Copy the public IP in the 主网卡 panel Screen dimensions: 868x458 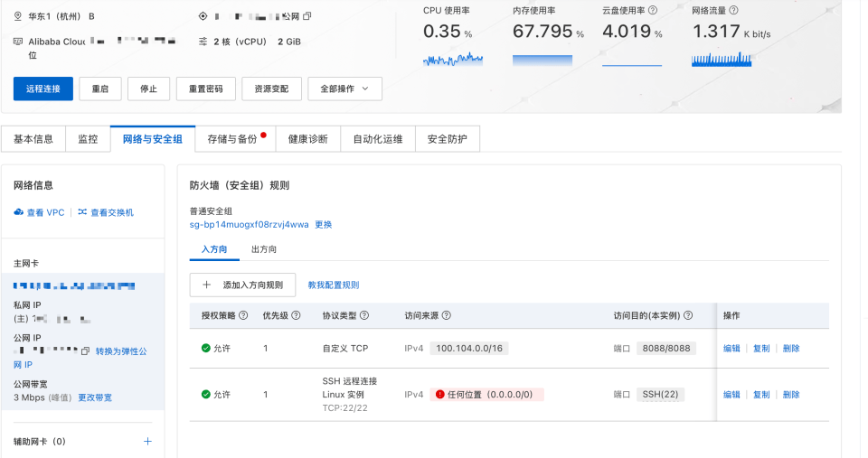86,351
